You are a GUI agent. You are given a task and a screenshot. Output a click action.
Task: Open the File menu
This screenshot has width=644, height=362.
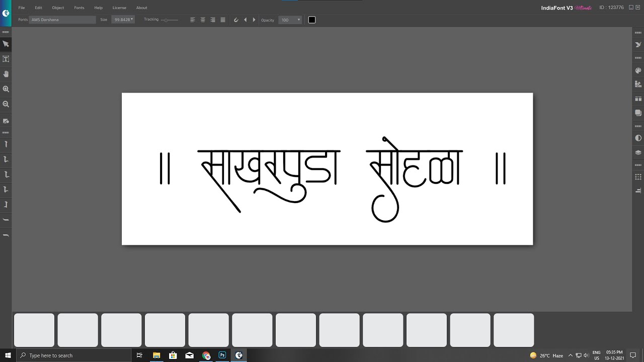(x=22, y=8)
